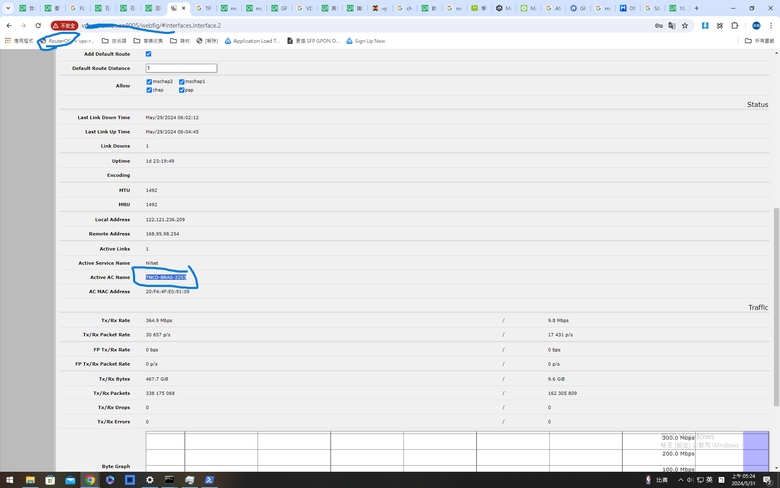Open Settings gear from the taskbar

150,480
